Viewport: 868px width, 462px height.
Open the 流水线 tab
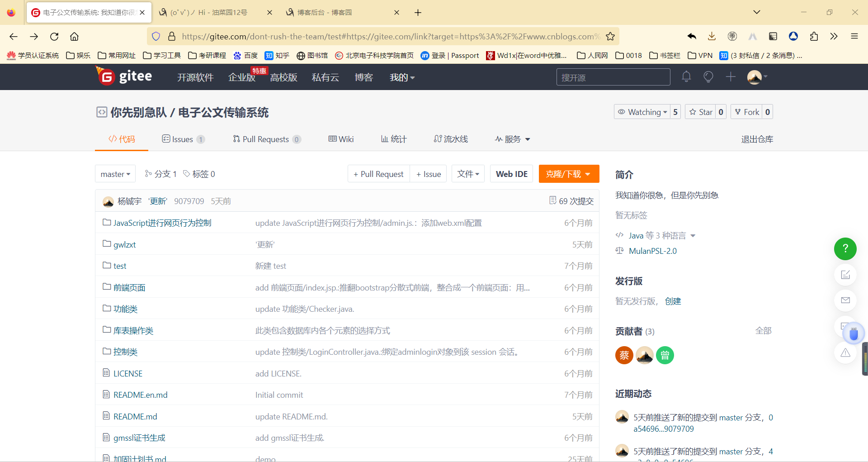tap(451, 139)
